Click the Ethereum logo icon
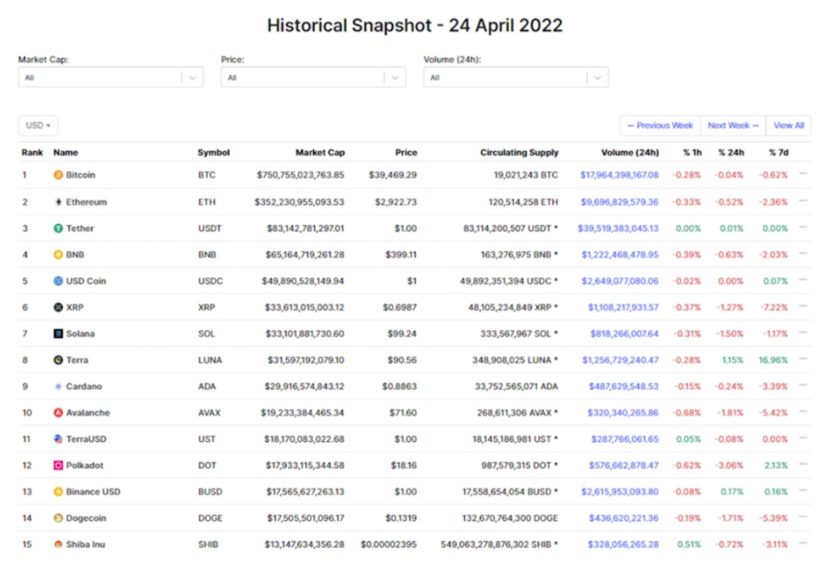 [58, 202]
